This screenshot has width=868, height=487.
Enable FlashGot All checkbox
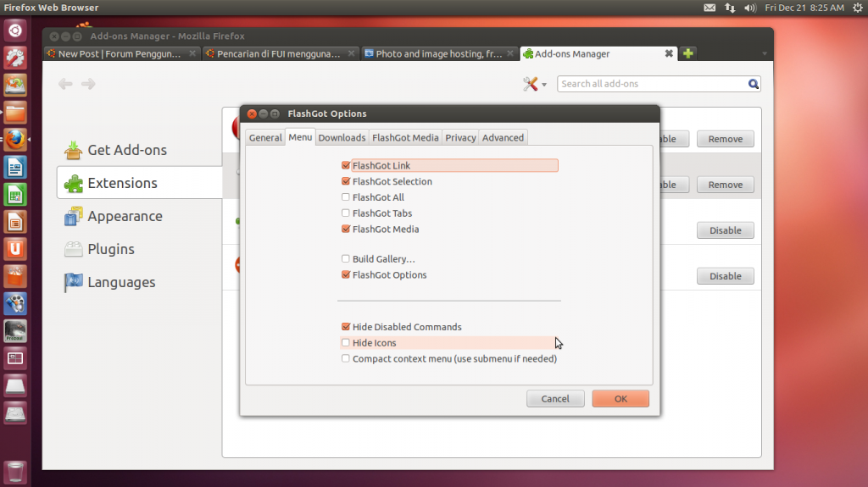pos(346,197)
